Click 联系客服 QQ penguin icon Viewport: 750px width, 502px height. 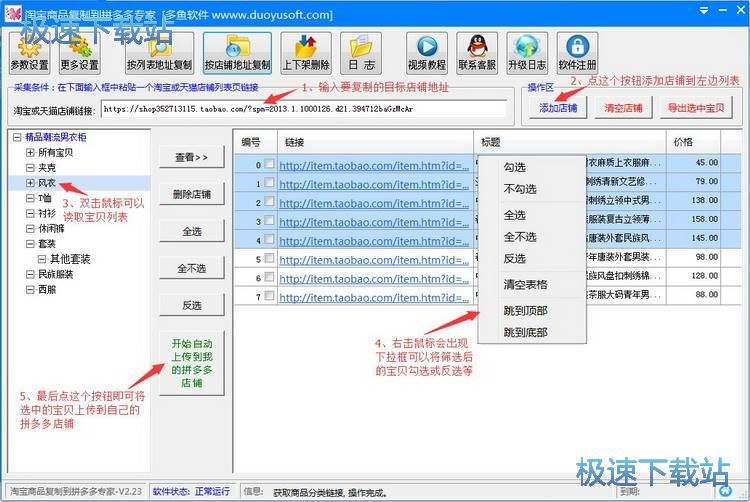(477, 53)
